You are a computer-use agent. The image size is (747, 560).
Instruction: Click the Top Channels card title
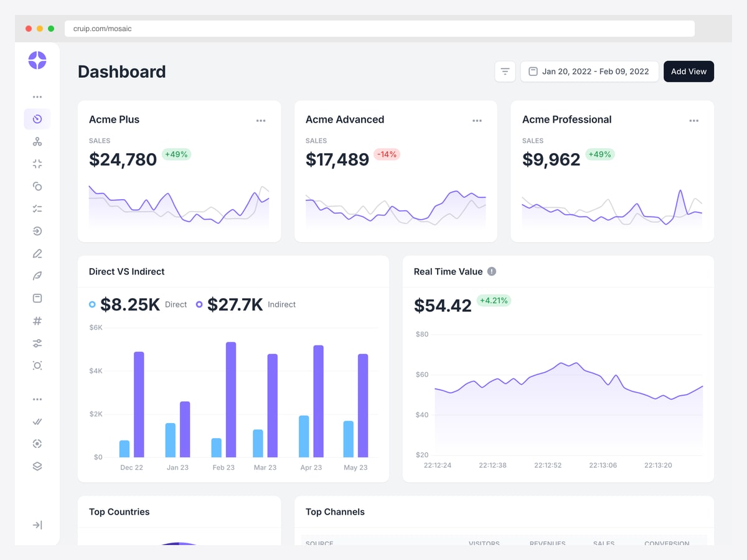point(335,512)
